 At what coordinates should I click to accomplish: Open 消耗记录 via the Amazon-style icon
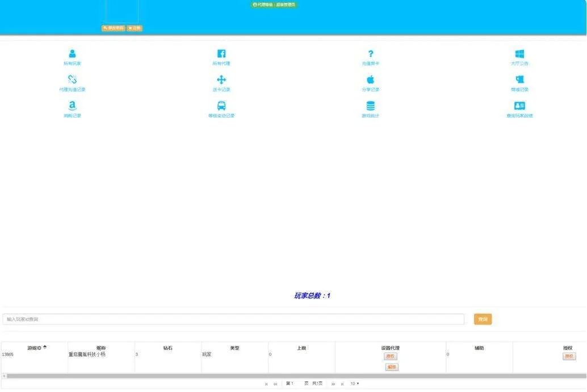tap(72, 106)
